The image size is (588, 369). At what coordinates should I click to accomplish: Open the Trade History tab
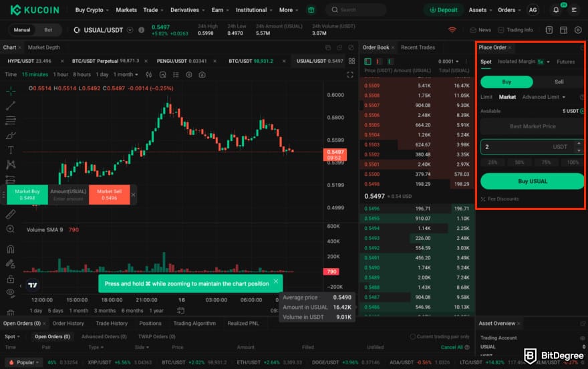coord(111,323)
